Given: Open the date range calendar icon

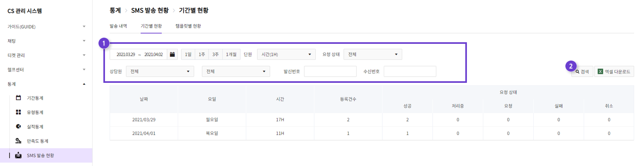Looking at the screenshot, I should [172, 54].
